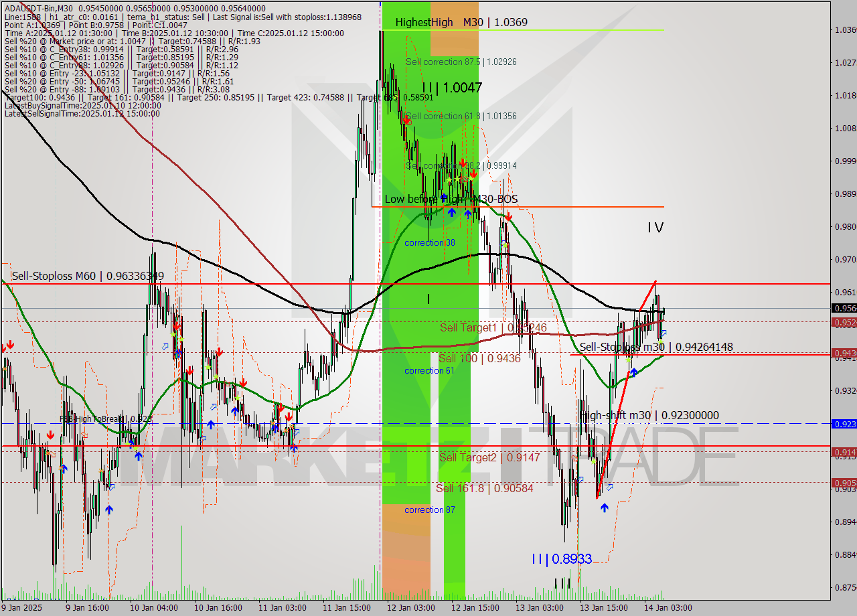Click the Sell-Stoploss M60 | 0.96336349 label
The height and width of the screenshot is (616, 857).
point(88,275)
